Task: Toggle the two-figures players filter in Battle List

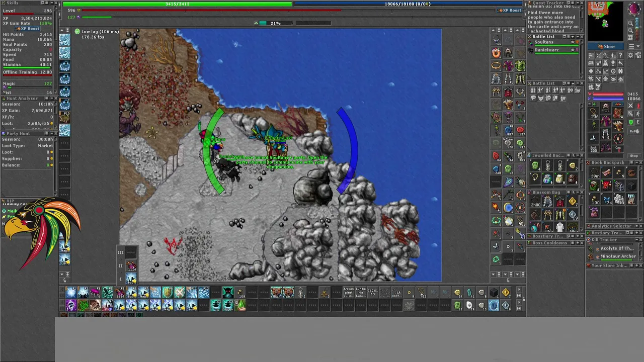Action: tap(533, 90)
